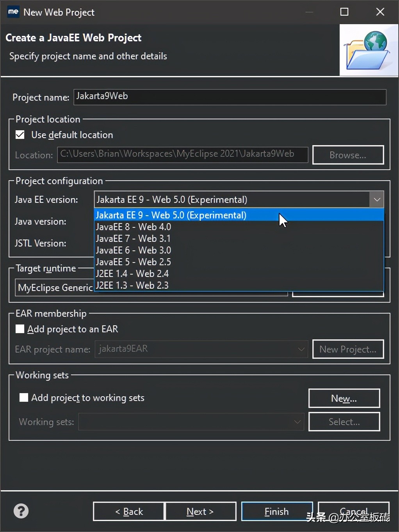Click the Browse... button

[x=348, y=155]
